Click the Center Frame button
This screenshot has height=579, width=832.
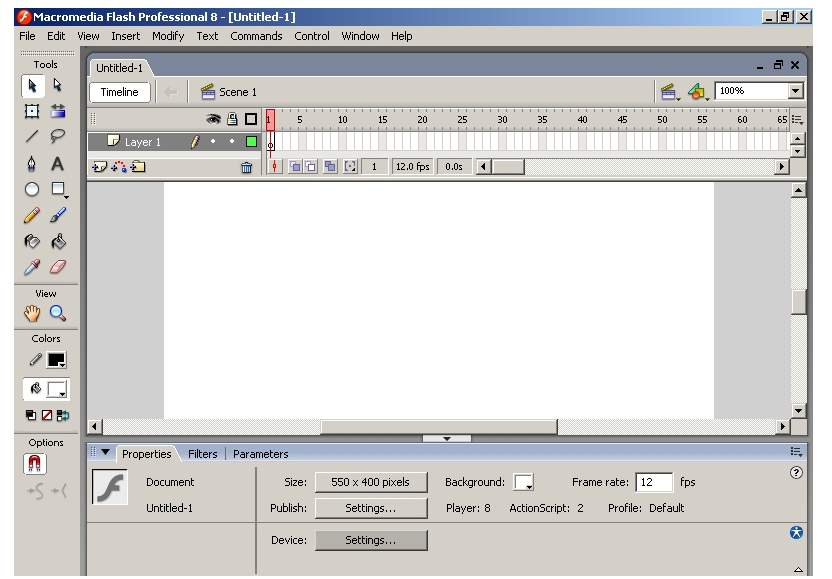coord(274,167)
